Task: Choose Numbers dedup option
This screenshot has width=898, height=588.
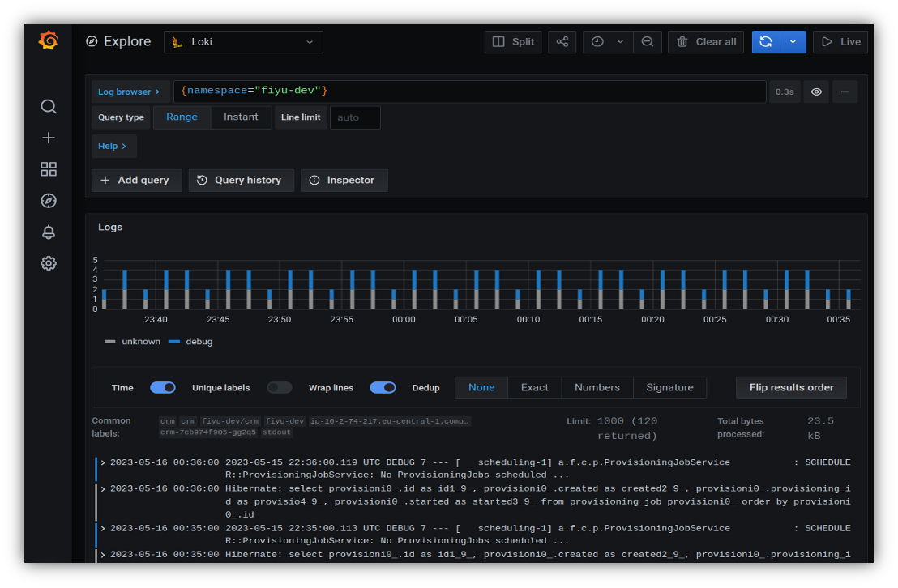Action: tap(597, 388)
